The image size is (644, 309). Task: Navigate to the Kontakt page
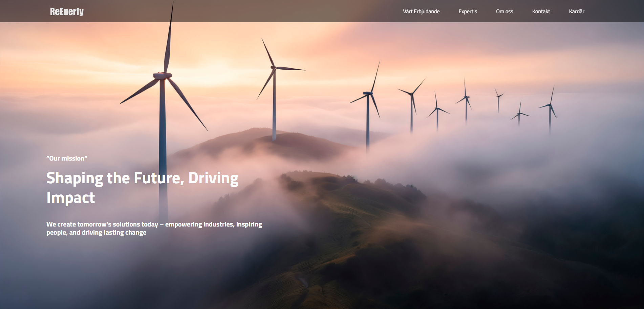point(541,11)
